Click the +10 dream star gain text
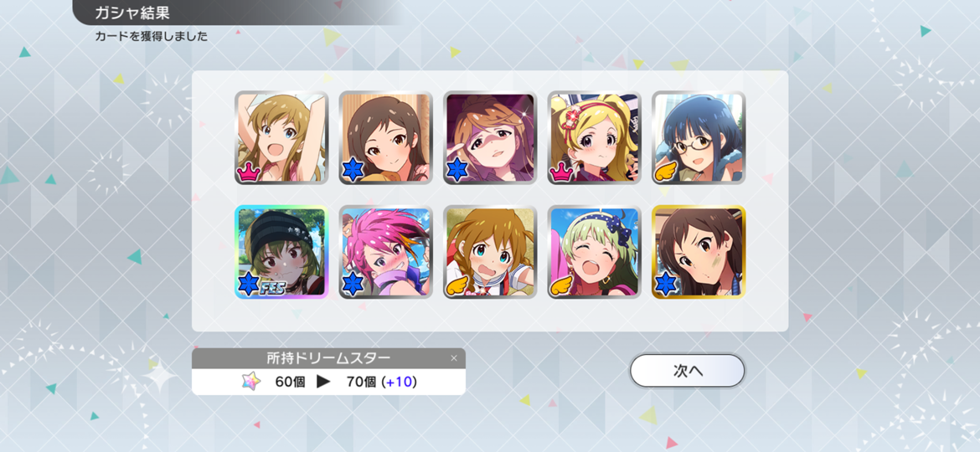 pos(401,382)
